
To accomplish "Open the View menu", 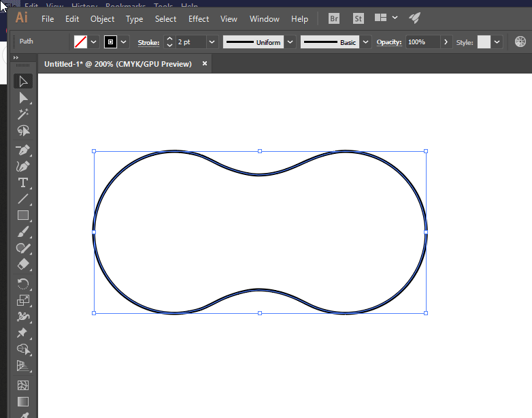I will tap(229, 19).
